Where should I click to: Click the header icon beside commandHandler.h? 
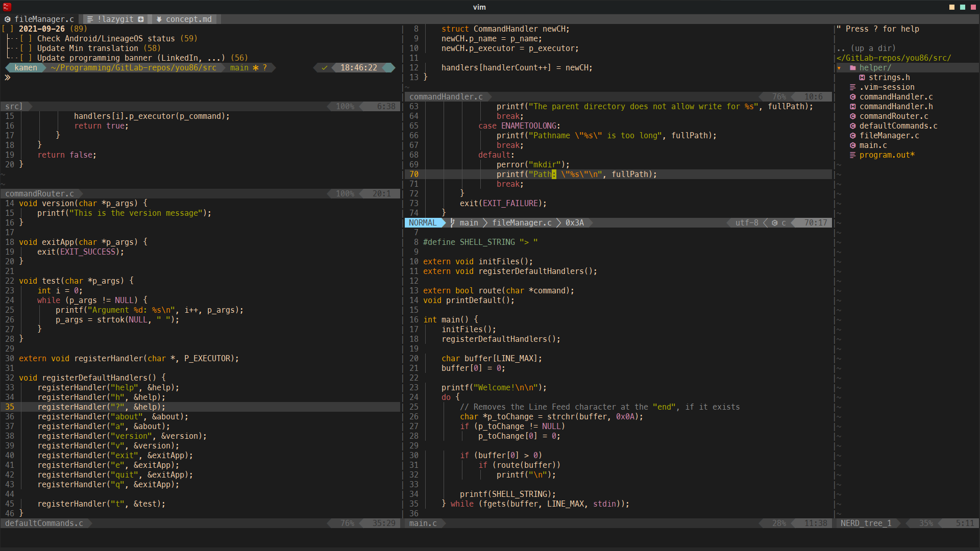(852, 107)
